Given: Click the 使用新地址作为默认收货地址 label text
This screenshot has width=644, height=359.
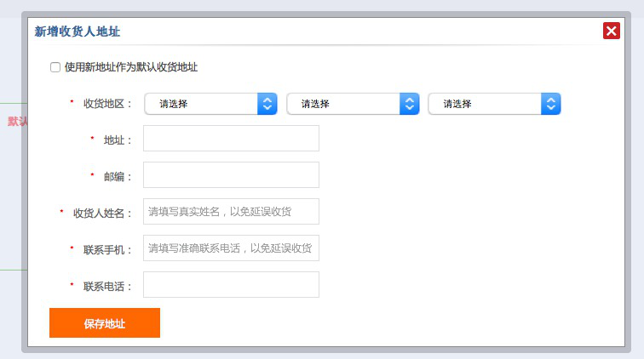Looking at the screenshot, I should (131, 67).
